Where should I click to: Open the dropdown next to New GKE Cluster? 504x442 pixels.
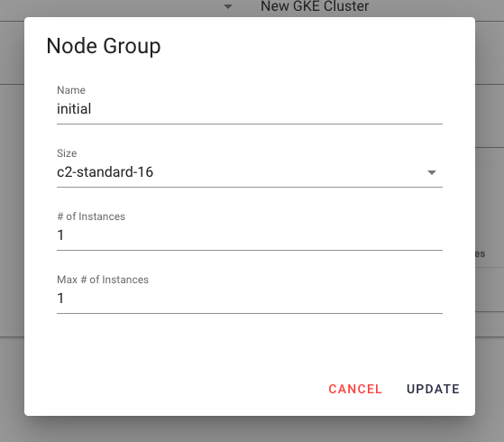coord(228,6)
